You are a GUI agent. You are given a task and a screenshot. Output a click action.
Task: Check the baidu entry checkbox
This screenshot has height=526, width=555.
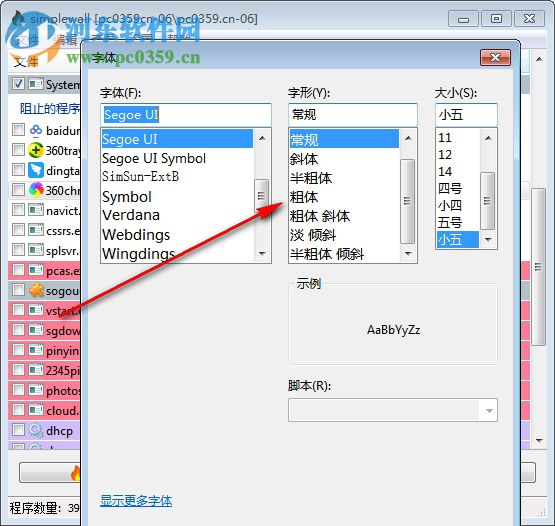[18, 130]
